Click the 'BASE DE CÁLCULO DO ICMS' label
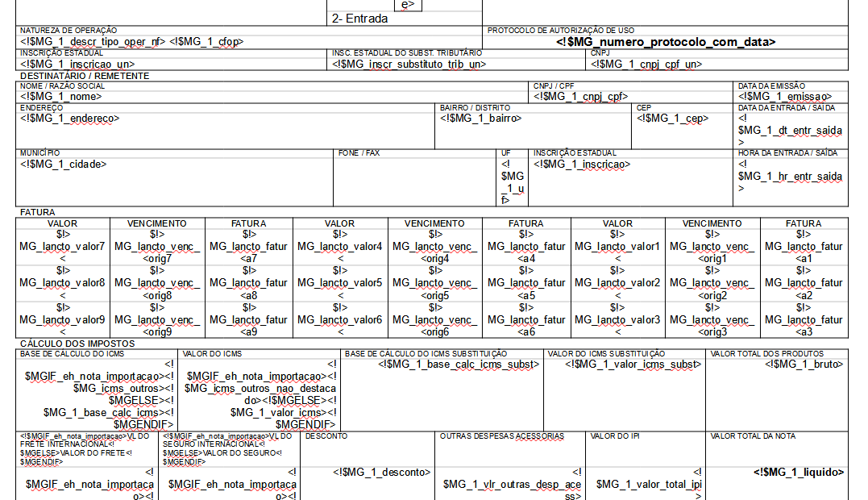The width and height of the screenshot is (868, 500). pyautogui.click(x=72, y=354)
